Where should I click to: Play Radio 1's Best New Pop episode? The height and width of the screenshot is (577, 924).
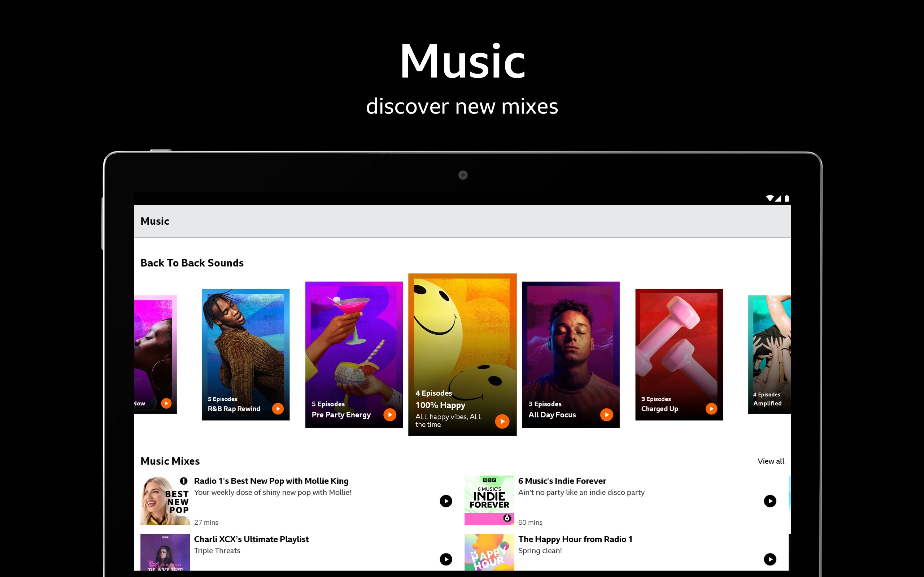coord(446,501)
